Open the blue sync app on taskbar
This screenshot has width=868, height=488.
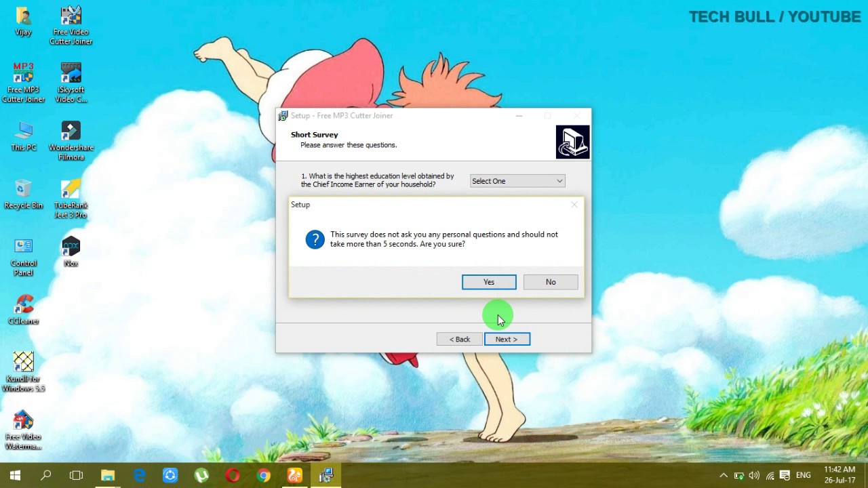pyautogui.click(x=170, y=476)
